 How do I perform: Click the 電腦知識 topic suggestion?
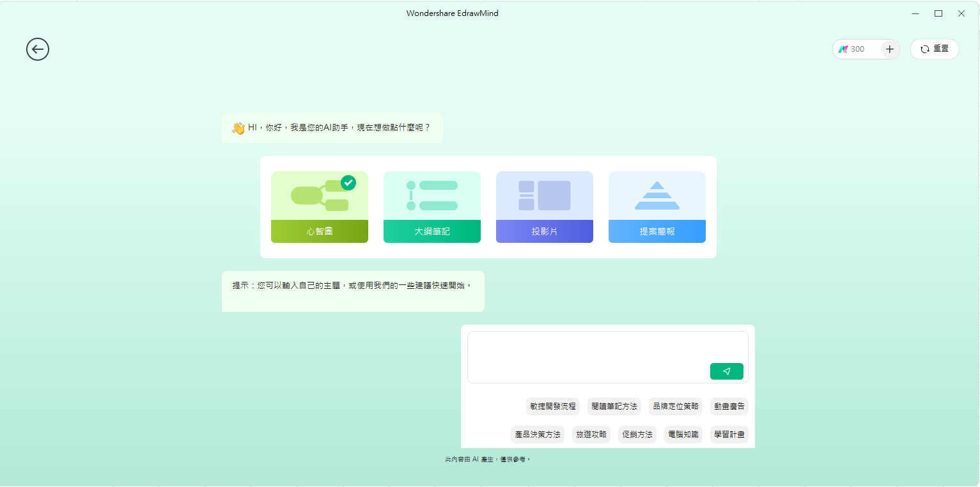(683, 435)
